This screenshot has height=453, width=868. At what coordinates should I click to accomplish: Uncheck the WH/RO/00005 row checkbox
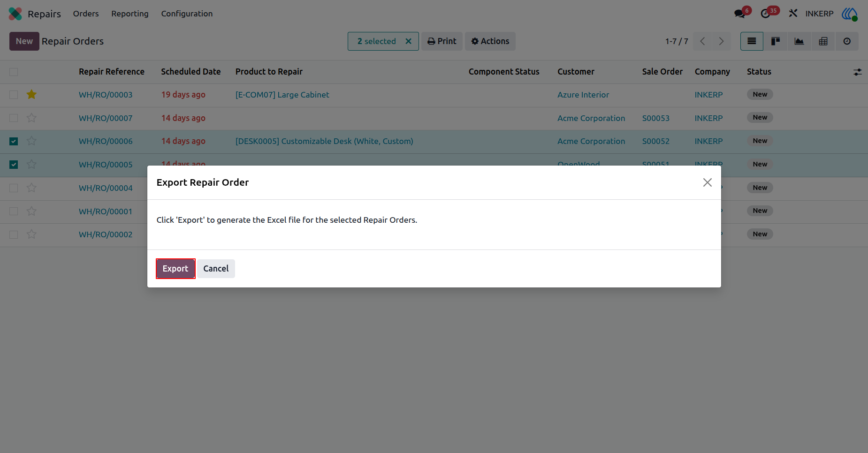tap(14, 165)
